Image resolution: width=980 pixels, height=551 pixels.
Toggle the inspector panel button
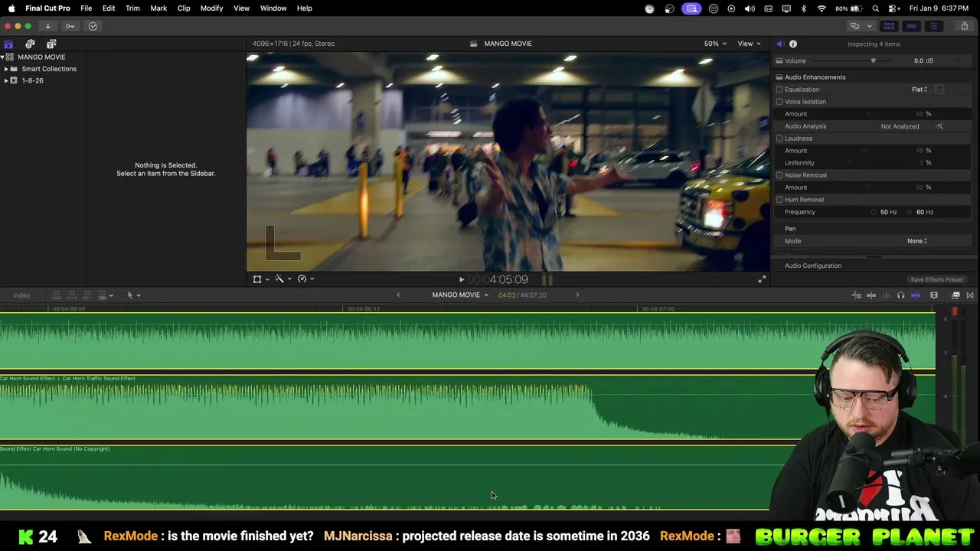click(x=933, y=26)
